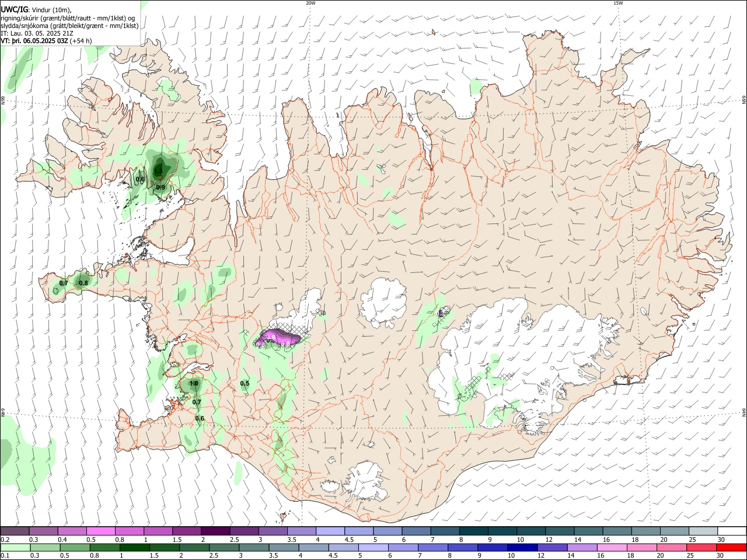Screen dimensions: 747x560
Task: Click the bright red swatch labelled 30
Action: click(731, 547)
